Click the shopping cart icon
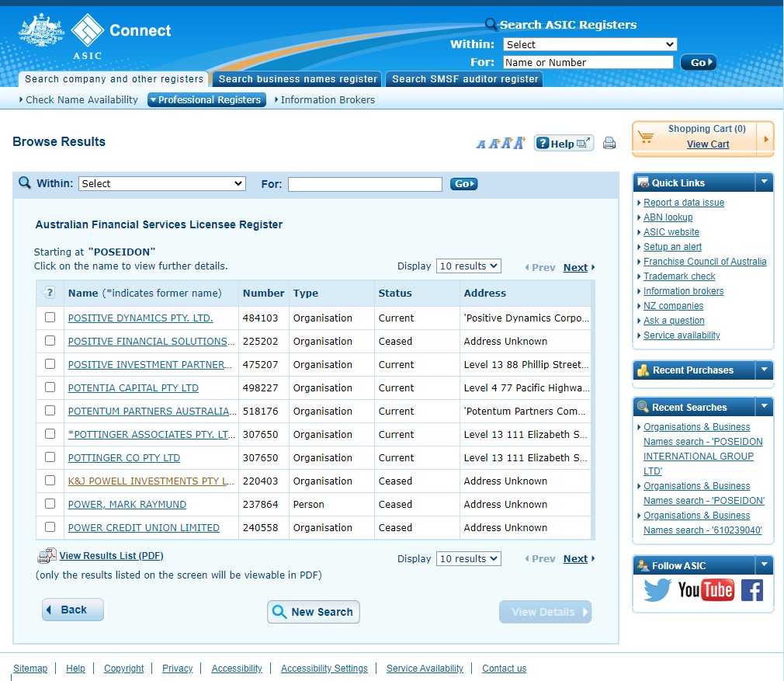Viewport: 784px width, 681px height. click(646, 137)
